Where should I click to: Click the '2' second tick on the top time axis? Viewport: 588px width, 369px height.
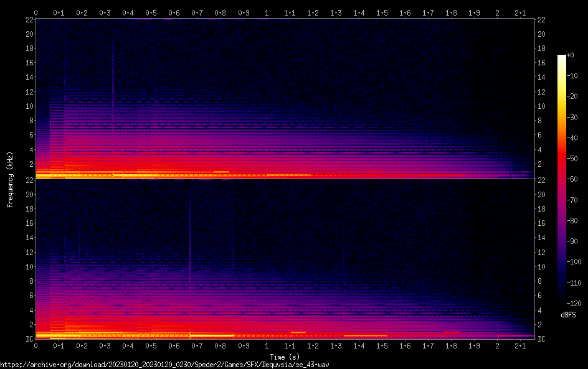pyautogui.click(x=497, y=12)
